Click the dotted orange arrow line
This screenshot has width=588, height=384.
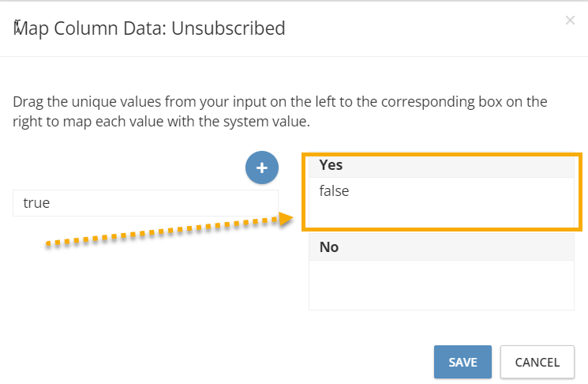pyautogui.click(x=163, y=232)
